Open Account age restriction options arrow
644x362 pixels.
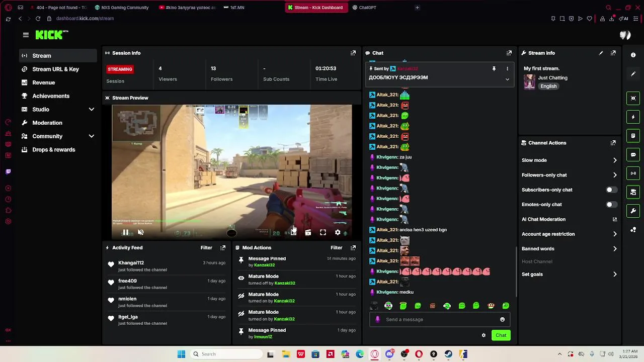[615, 234]
